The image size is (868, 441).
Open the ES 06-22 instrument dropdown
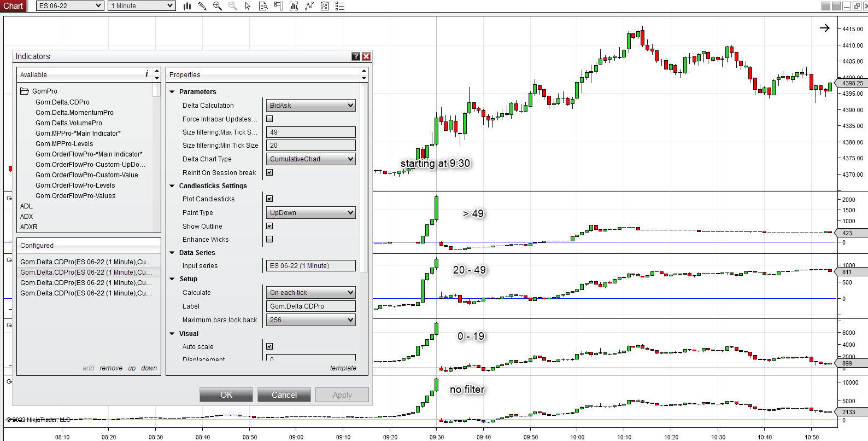(x=70, y=6)
